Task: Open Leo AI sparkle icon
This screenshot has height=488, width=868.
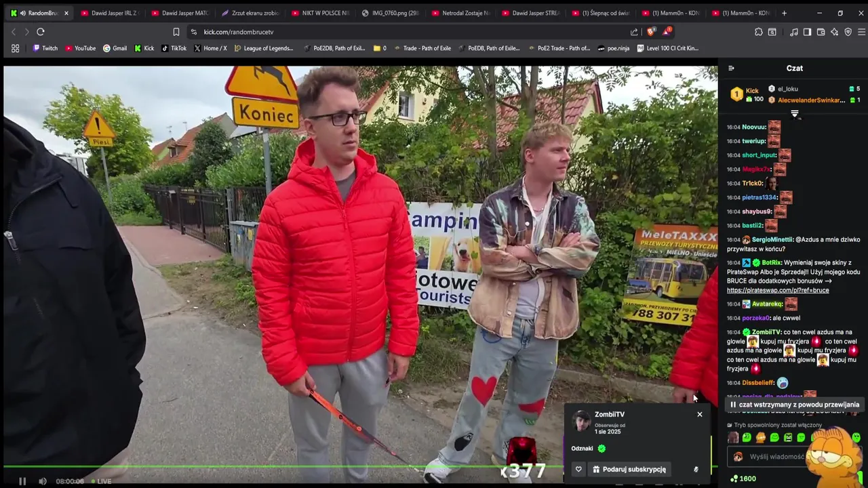Action: point(834,32)
